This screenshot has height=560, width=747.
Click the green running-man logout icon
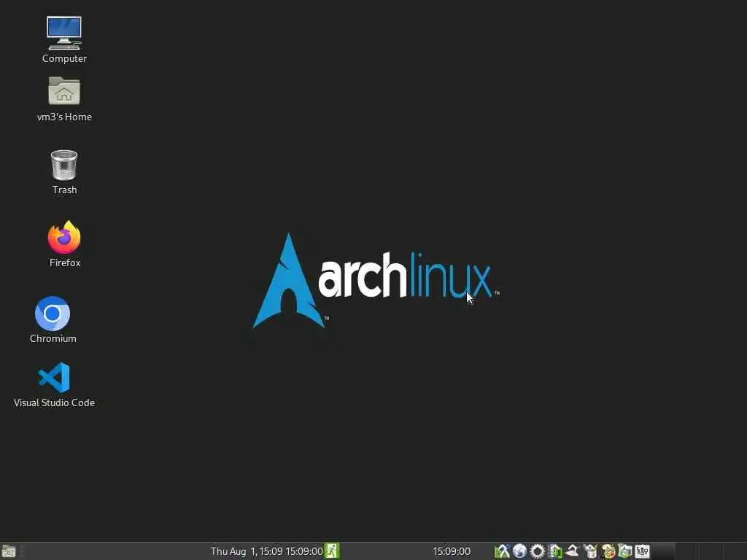(332, 551)
